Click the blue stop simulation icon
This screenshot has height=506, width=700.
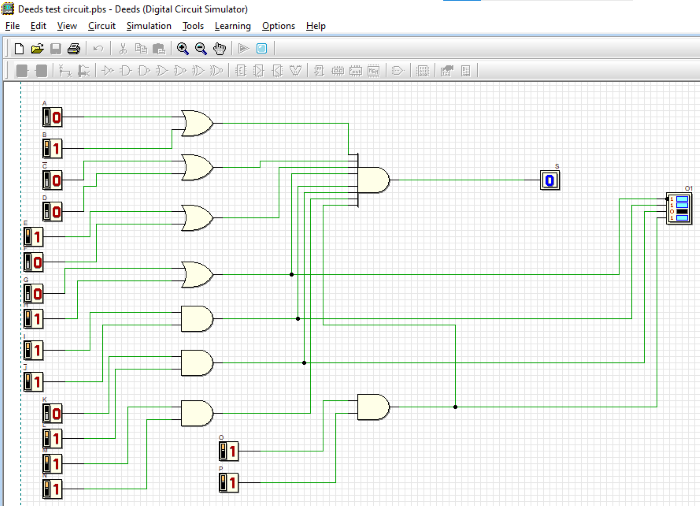(262, 48)
